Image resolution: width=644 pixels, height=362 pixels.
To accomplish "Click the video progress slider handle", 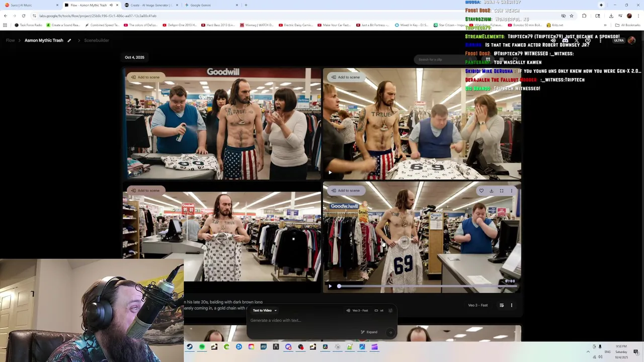I will coord(339,286).
